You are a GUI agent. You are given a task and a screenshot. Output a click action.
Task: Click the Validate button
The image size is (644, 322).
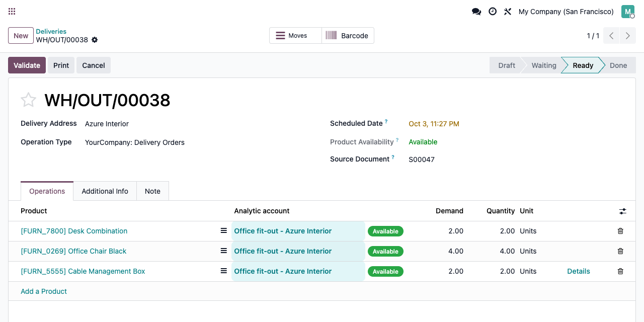pyautogui.click(x=27, y=65)
